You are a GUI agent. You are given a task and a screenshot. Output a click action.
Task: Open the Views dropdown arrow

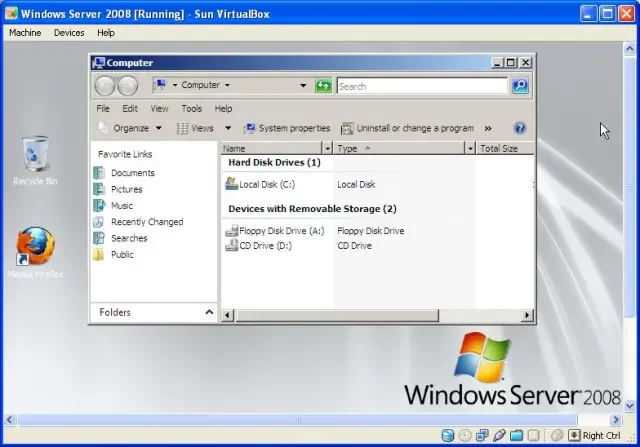(x=228, y=128)
